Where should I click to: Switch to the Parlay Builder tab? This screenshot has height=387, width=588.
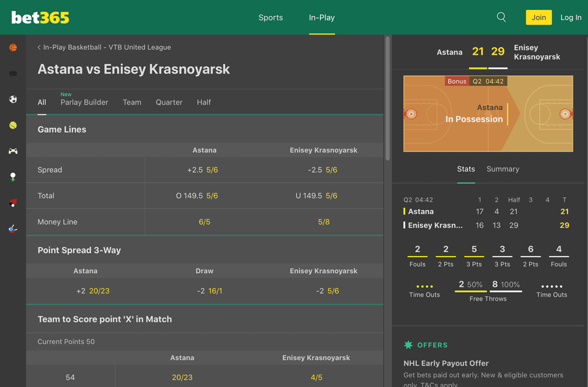(x=84, y=102)
